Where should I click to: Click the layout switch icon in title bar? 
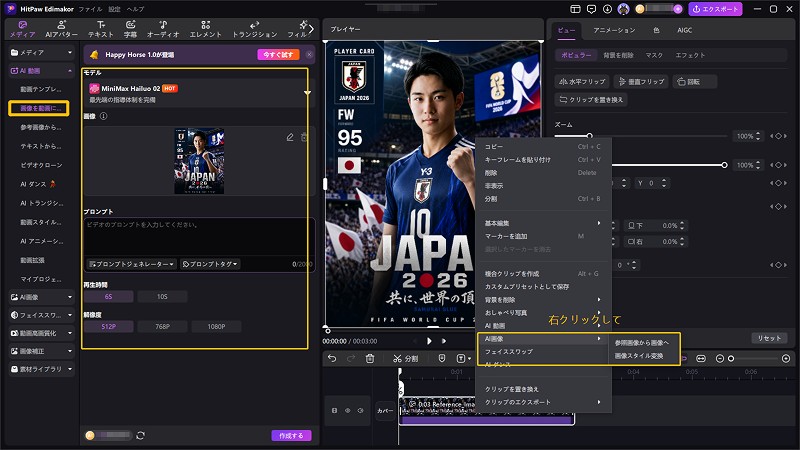point(575,9)
